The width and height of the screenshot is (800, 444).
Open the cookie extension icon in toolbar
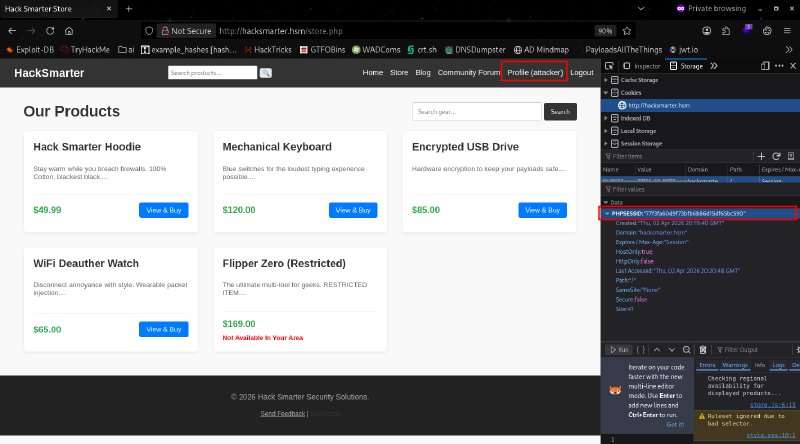767,31
